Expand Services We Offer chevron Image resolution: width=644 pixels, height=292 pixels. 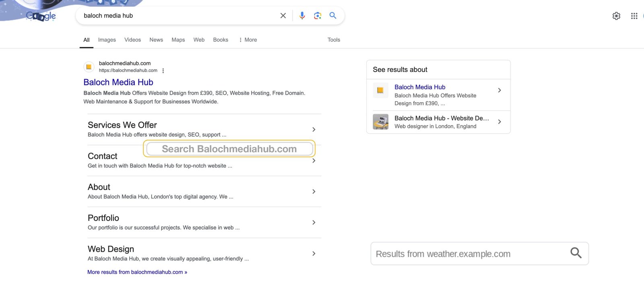click(x=314, y=129)
